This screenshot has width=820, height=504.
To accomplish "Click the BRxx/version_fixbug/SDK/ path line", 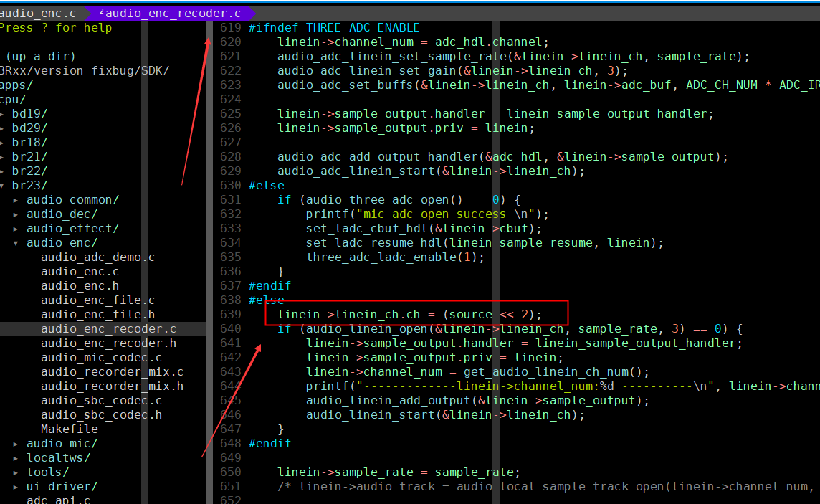I will 85,70.
